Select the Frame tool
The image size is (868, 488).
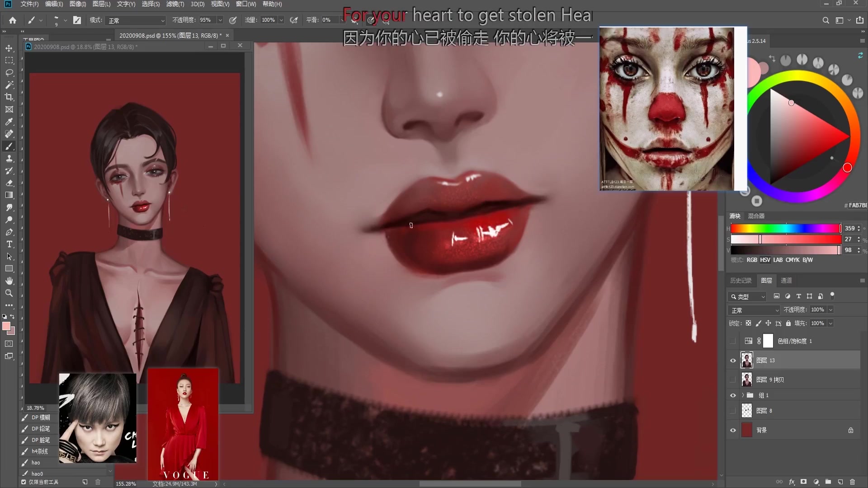9,109
